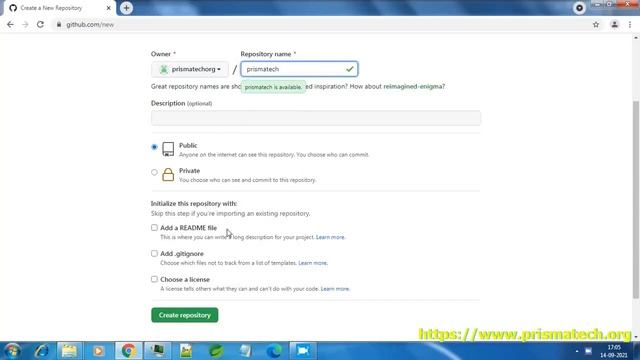Select the Private visibility radio button
Image resolution: width=640 pixels, height=360 pixels.
(154, 172)
